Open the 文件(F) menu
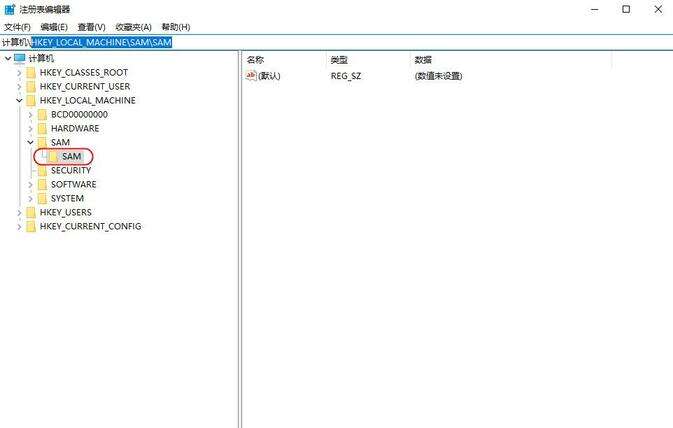 click(18, 27)
